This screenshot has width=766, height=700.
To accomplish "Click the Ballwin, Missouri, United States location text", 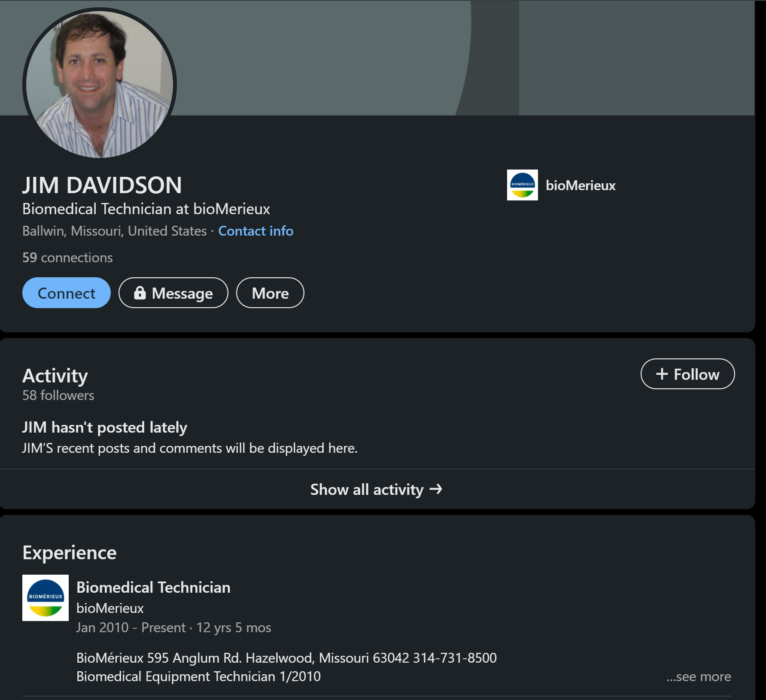I will point(115,231).
